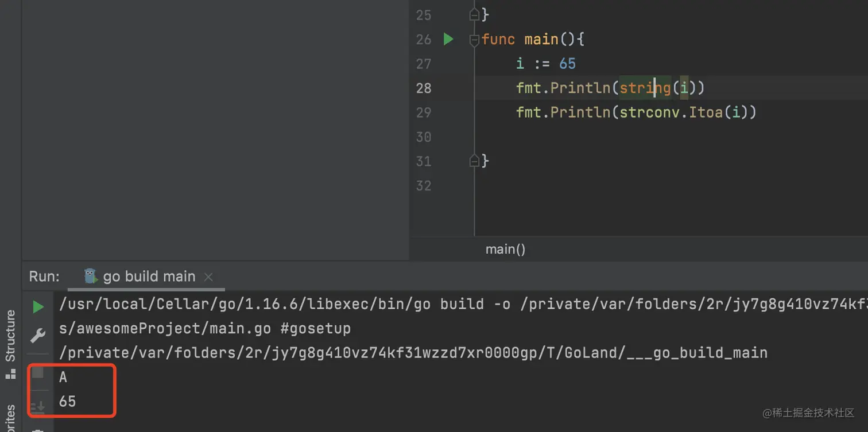Viewport: 868px width, 432px height.
Task: Click the output line showing A
Action: pos(63,377)
